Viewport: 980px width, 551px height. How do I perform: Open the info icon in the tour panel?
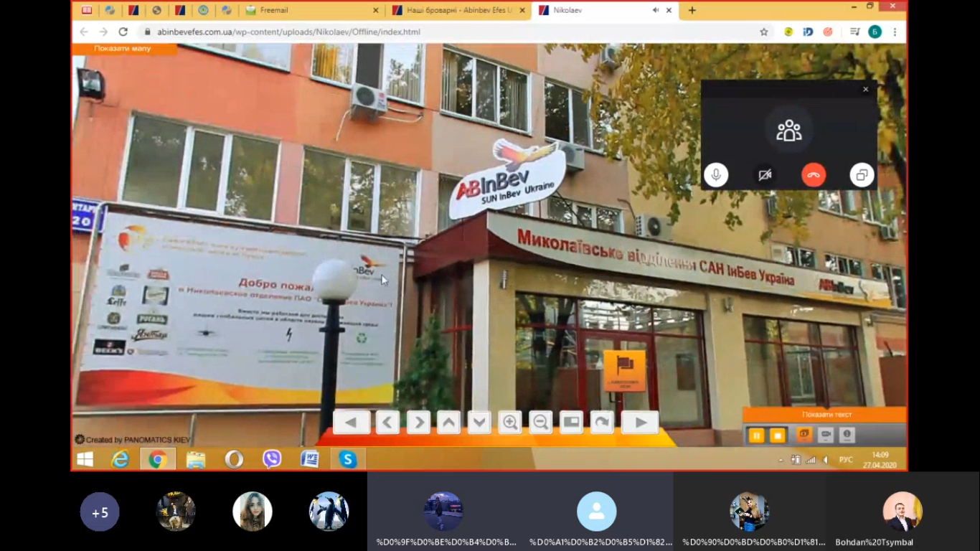click(847, 435)
